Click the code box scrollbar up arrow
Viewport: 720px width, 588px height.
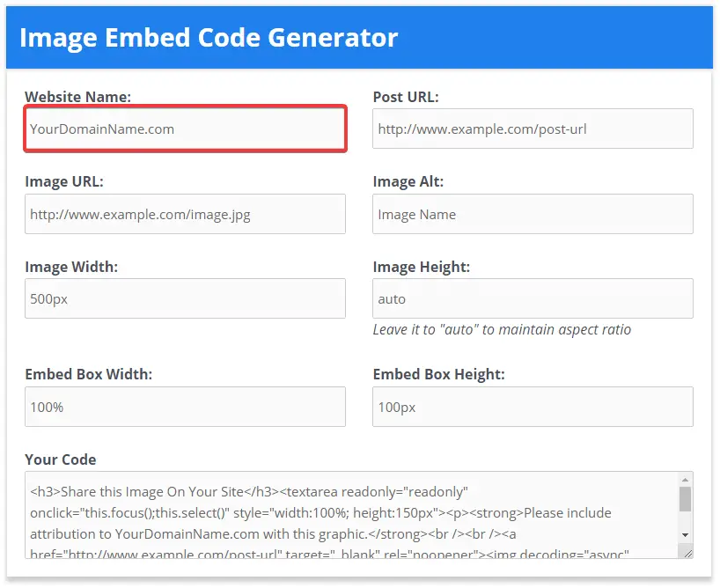(685, 480)
